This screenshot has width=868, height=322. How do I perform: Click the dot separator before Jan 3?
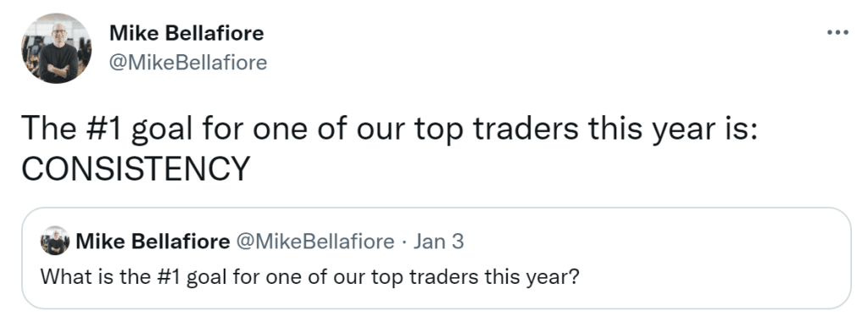[404, 241]
